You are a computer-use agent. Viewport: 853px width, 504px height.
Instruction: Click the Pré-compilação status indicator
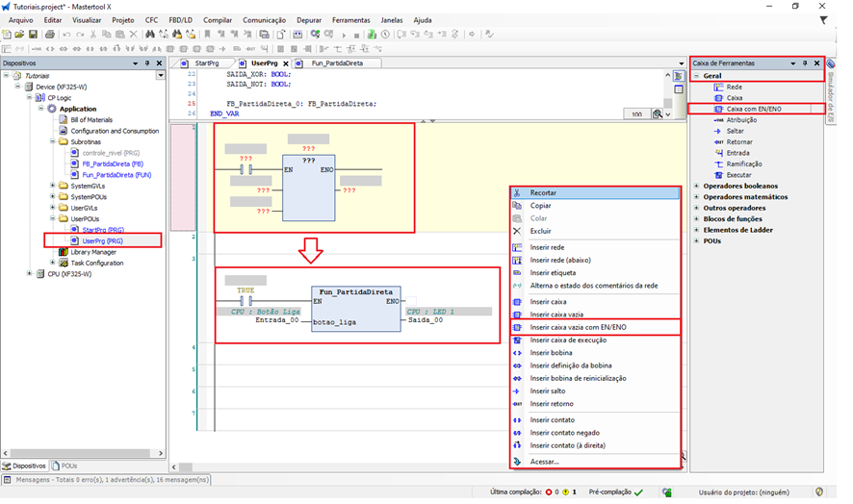pyautogui.click(x=616, y=491)
